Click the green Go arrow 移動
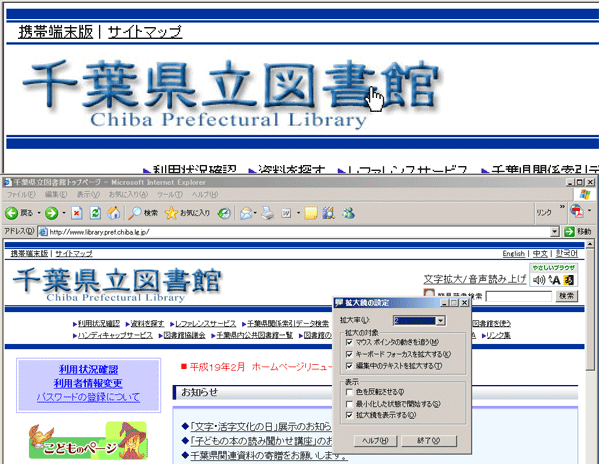 pyautogui.click(x=569, y=231)
